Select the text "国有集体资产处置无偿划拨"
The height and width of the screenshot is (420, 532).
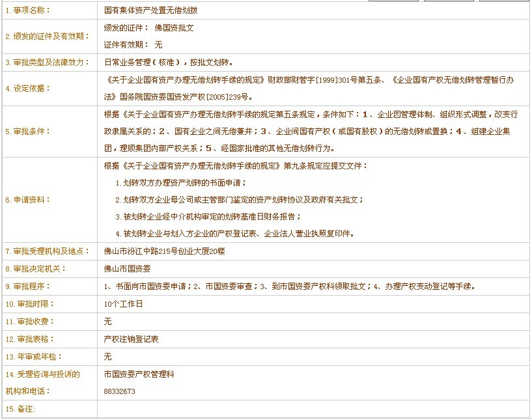point(150,10)
